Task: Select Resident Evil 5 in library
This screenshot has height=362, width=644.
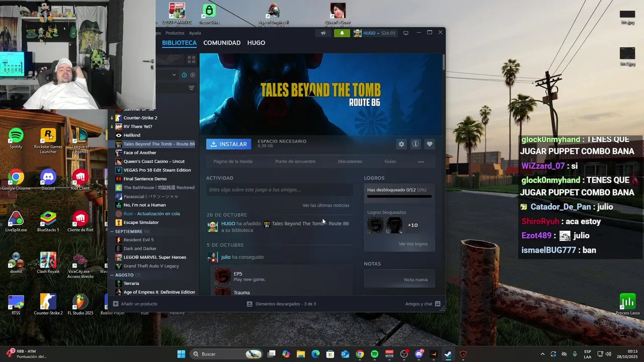Action: coord(138,240)
